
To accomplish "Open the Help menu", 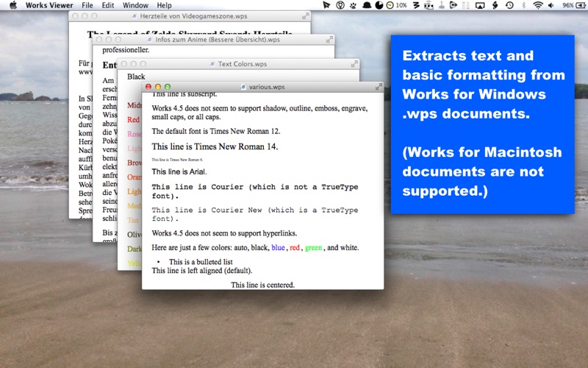I will 164,5.
